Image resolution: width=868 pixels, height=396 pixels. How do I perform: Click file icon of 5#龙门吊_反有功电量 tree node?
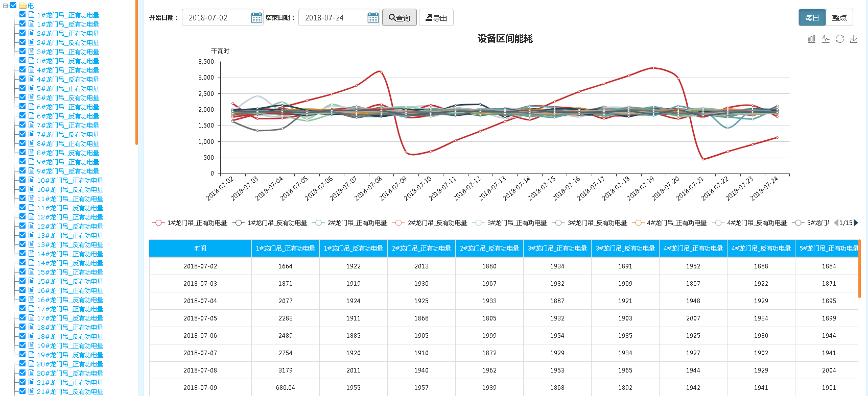[31, 97]
